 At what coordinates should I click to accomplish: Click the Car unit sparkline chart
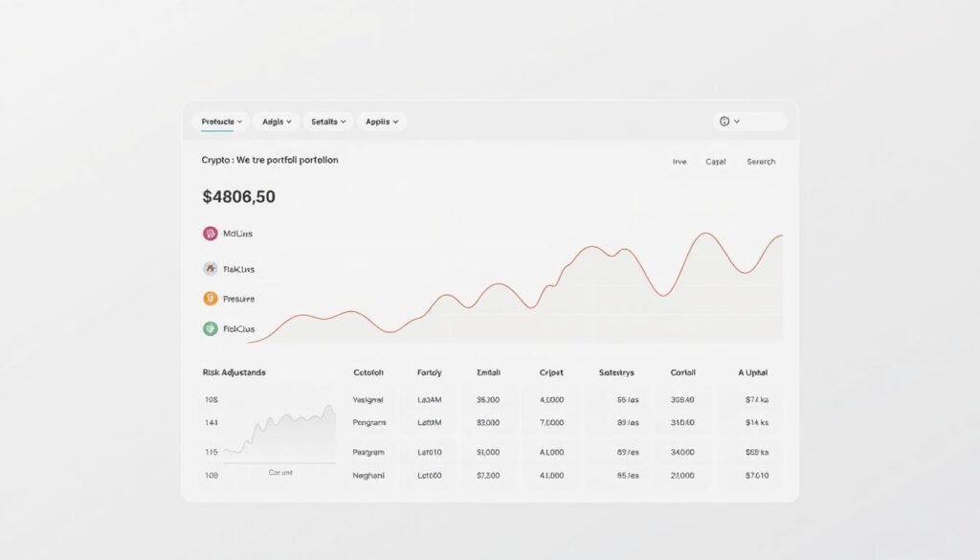278,429
